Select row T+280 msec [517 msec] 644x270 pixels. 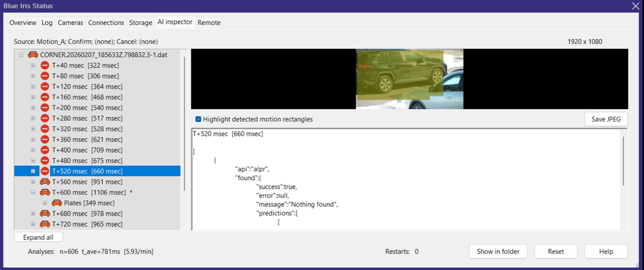point(87,118)
